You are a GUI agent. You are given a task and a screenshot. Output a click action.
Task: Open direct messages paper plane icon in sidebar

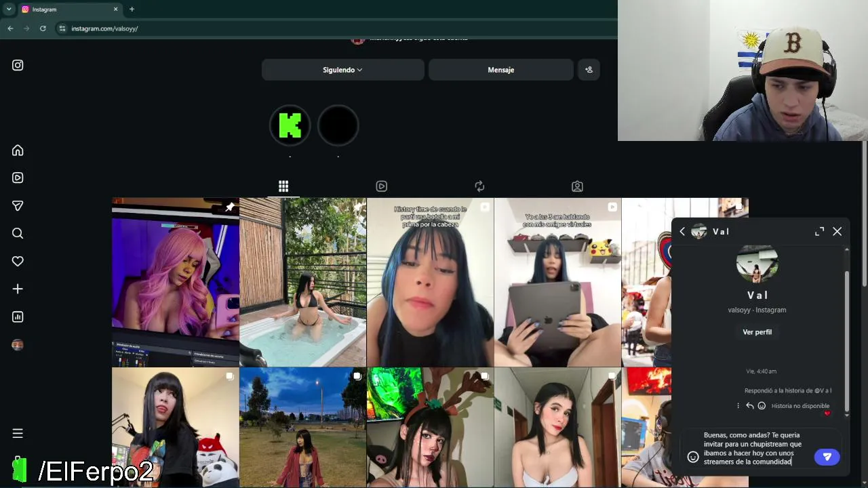pos(18,205)
